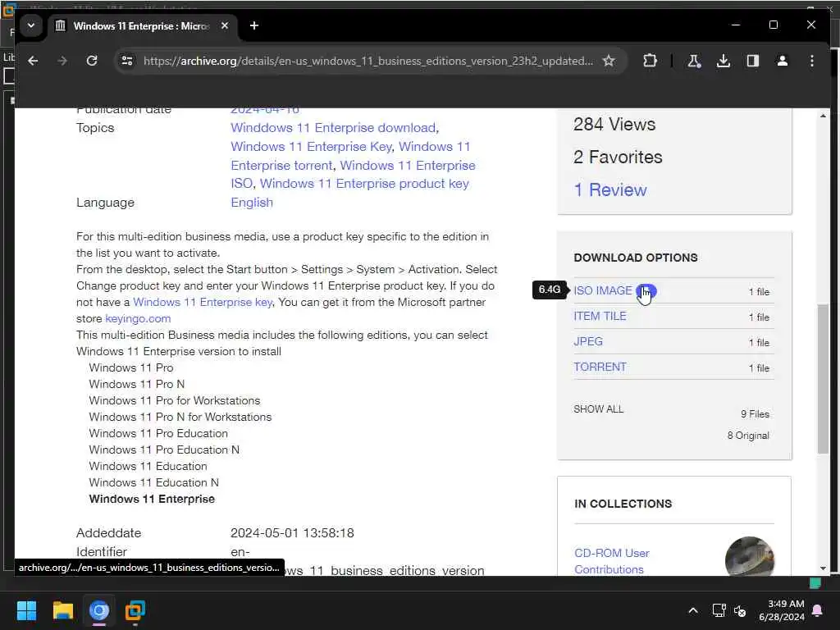Click the CD-ROM collection thumbnail
Screen dimensions: 840x630
coord(749,557)
